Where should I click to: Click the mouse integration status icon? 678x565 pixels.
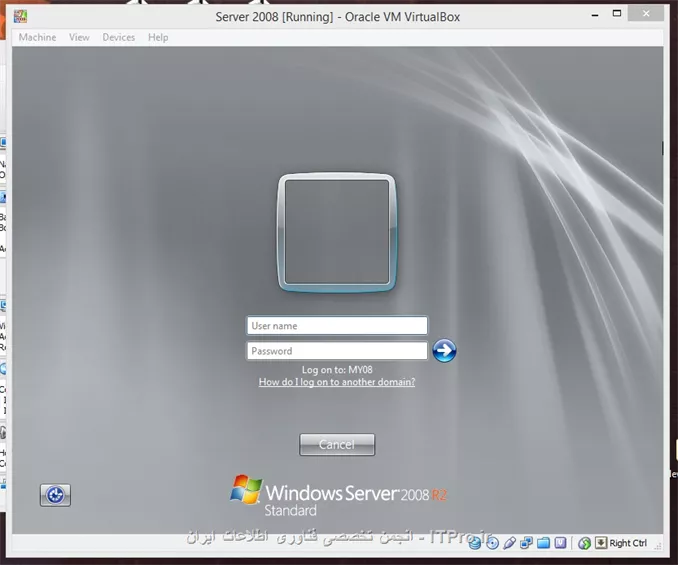pyautogui.click(x=584, y=543)
